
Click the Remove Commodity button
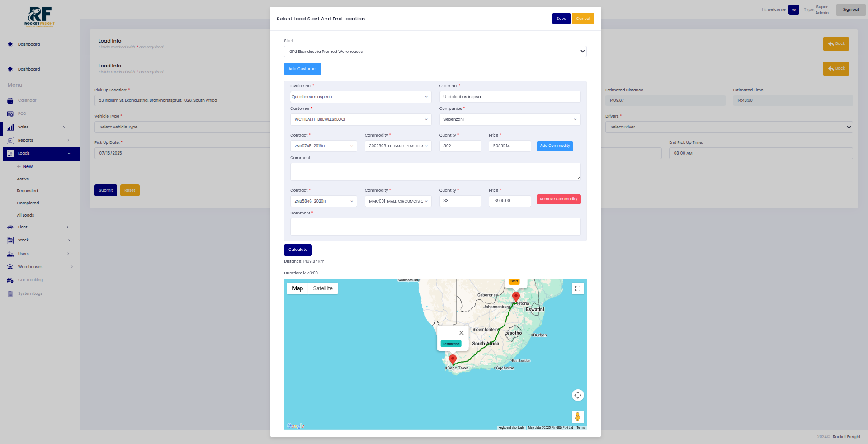(x=558, y=199)
